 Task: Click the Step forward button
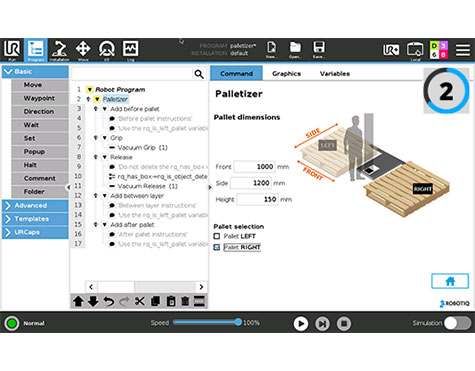tap(322, 323)
